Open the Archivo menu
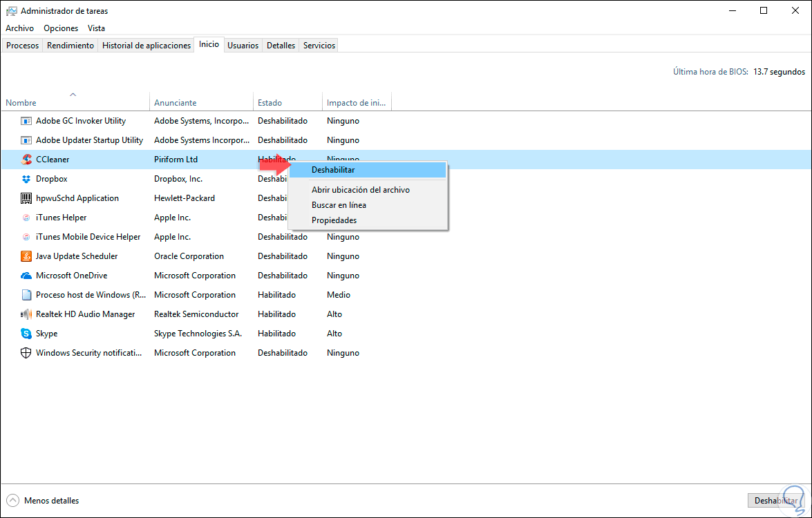Viewport: 812px width, 518px height. tap(19, 28)
